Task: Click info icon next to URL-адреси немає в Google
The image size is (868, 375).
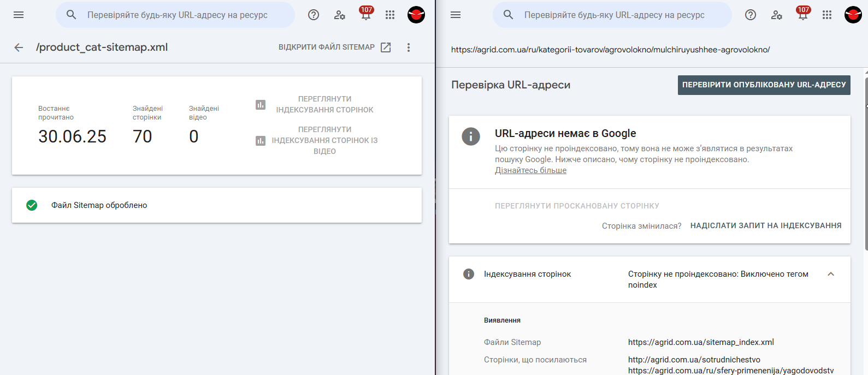Action: [x=471, y=136]
